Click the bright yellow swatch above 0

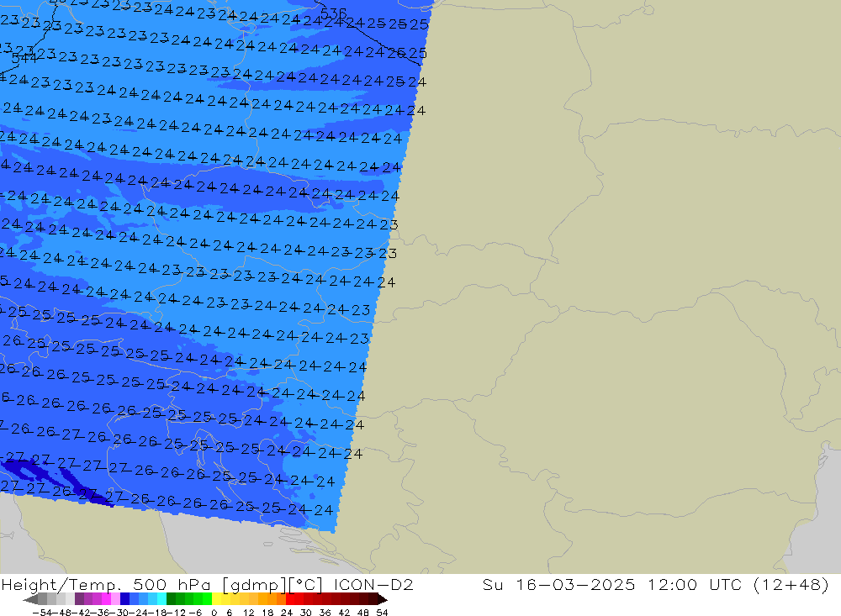[x=217, y=599]
